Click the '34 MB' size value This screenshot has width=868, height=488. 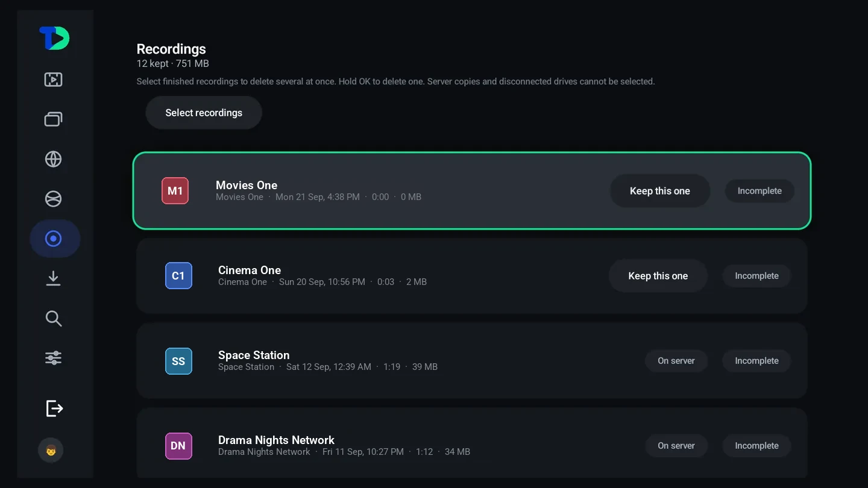tap(458, 452)
